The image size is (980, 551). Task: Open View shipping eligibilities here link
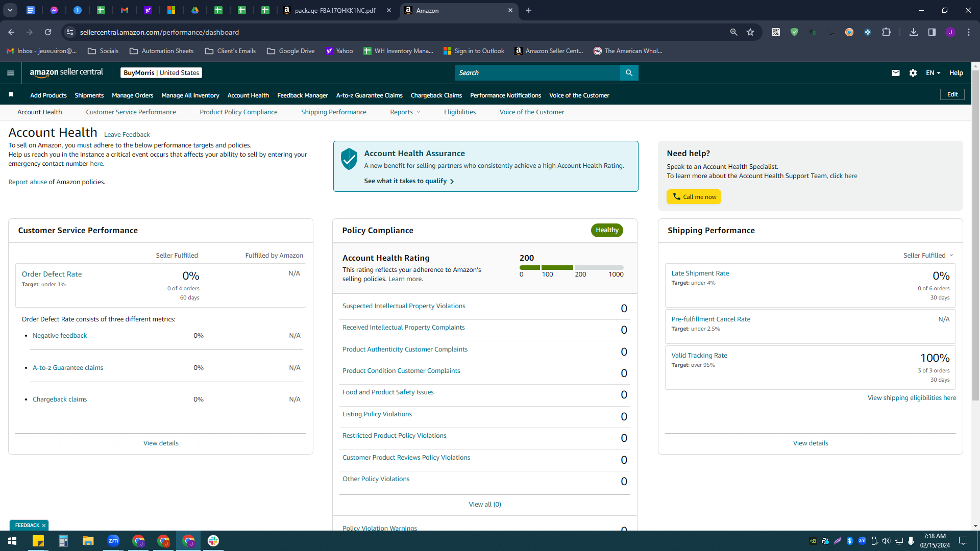point(912,398)
